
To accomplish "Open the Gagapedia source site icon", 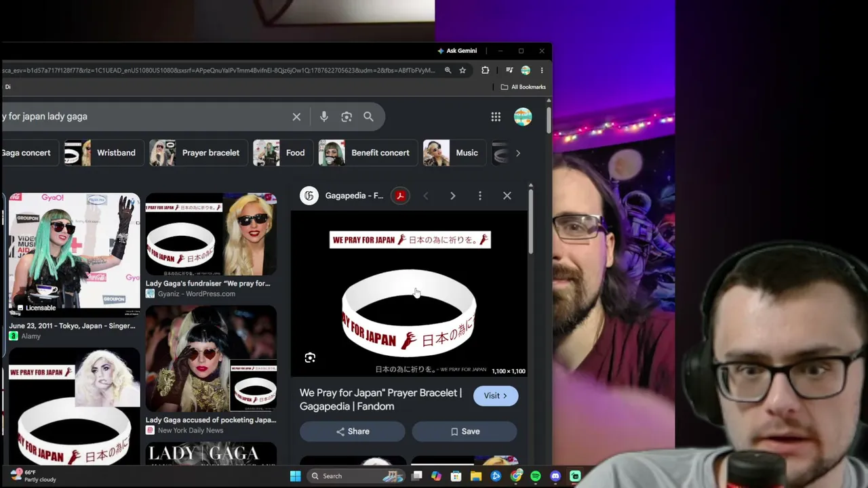I will [x=309, y=196].
